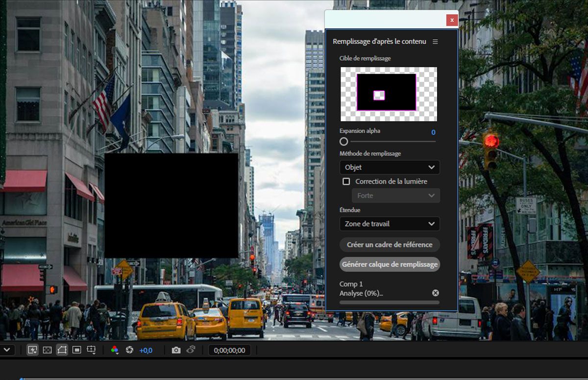The height and width of the screenshot is (380, 588).
Task: Cancel the Comp 1 analysis progress
Action: [x=435, y=293]
